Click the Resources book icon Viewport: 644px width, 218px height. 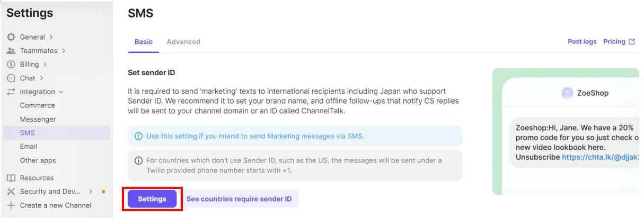[x=11, y=178]
